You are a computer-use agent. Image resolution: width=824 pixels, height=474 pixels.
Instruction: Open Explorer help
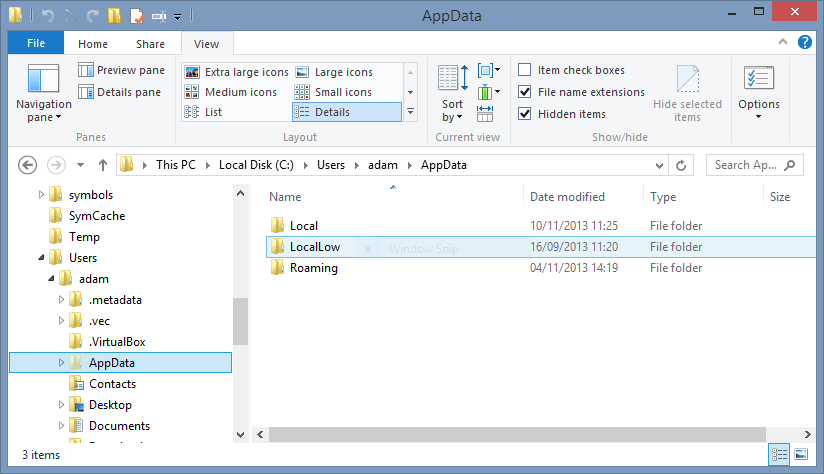tap(805, 42)
